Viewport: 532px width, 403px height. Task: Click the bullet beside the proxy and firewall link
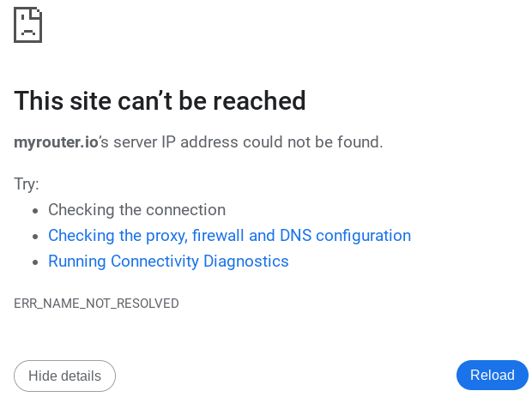tap(34, 236)
